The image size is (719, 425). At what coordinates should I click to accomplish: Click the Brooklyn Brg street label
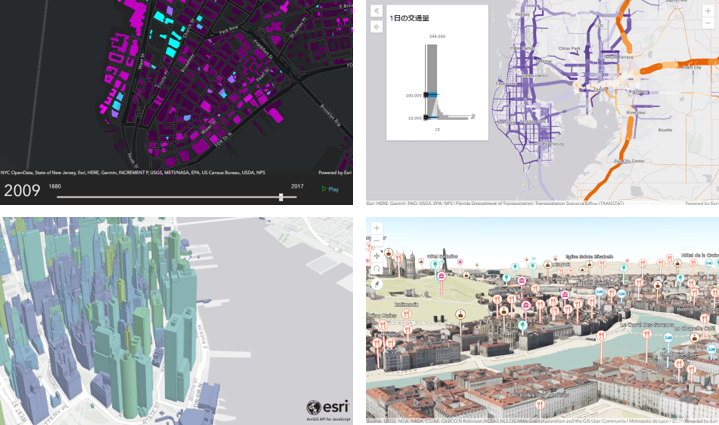(x=330, y=115)
